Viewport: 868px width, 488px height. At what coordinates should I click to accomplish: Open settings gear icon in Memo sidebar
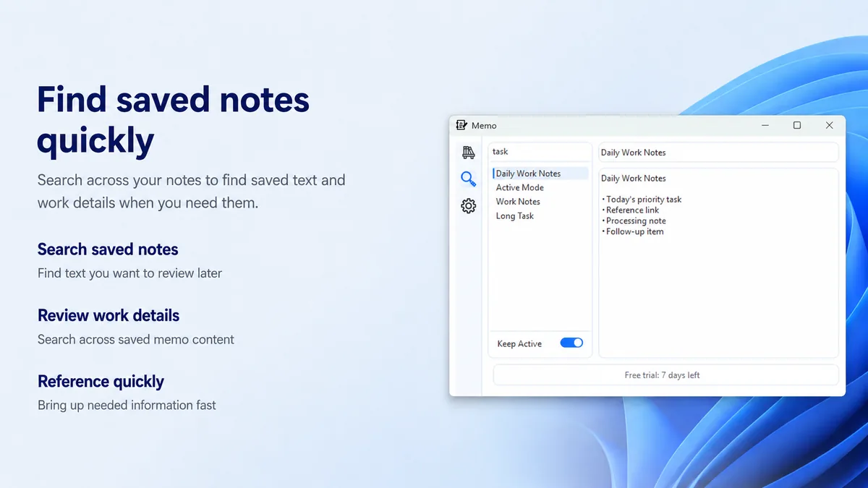pyautogui.click(x=469, y=206)
